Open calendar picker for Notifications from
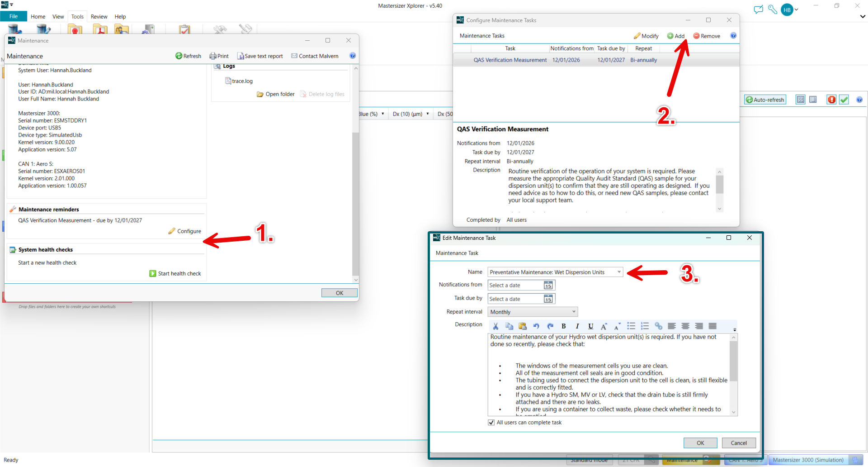 [548, 286]
